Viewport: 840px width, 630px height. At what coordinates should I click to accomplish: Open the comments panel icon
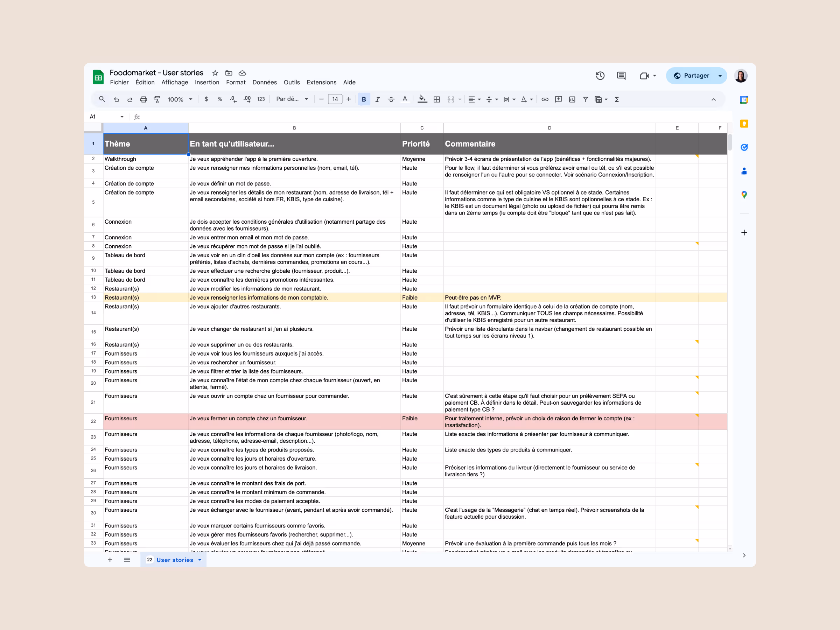621,76
